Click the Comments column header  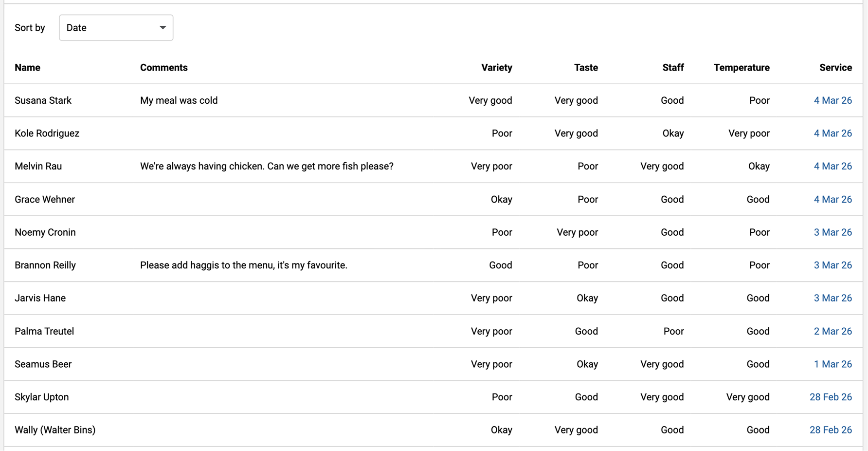coord(163,68)
